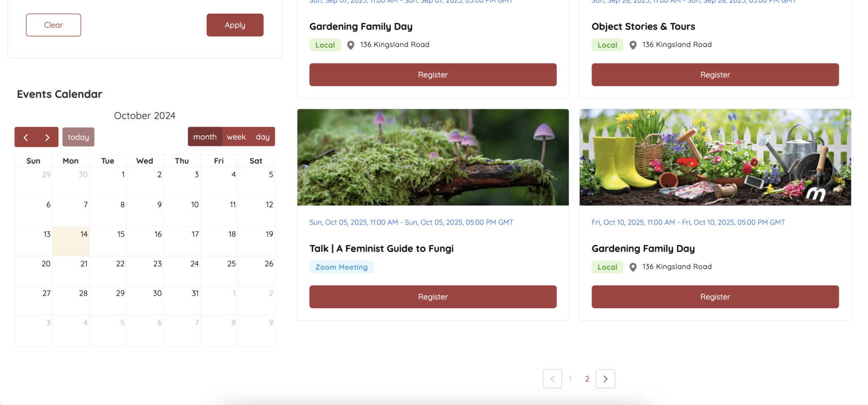Click location pin beside Object Stories & Tours
The image size is (868, 405).
(x=633, y=45)
